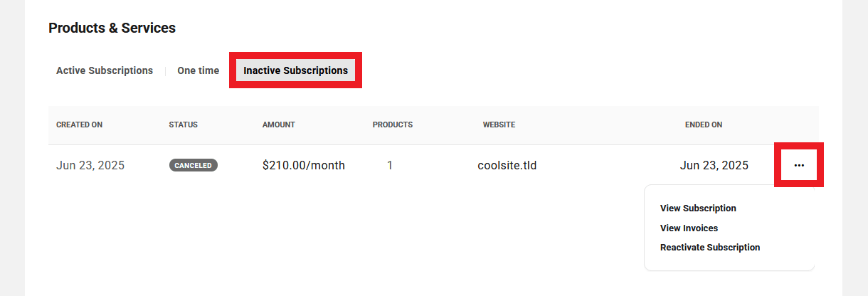
Task: Click the Ended On column header
Action: pyautogui.click(x=703, y=125)
